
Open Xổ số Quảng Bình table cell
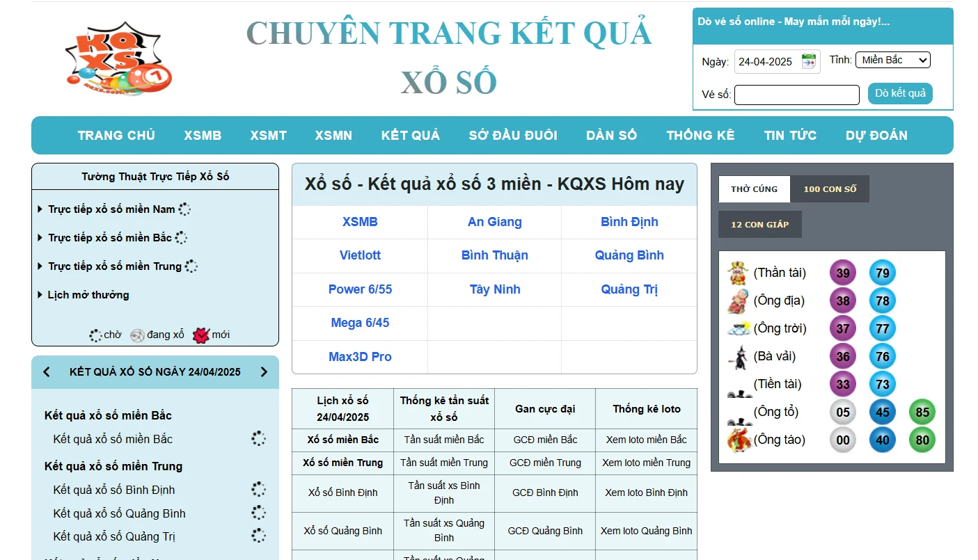point(342,531)
